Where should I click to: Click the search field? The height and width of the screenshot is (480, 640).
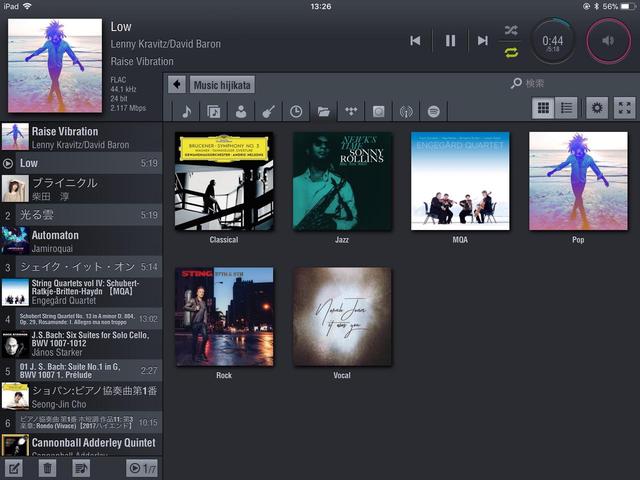(x=571, y=83)
